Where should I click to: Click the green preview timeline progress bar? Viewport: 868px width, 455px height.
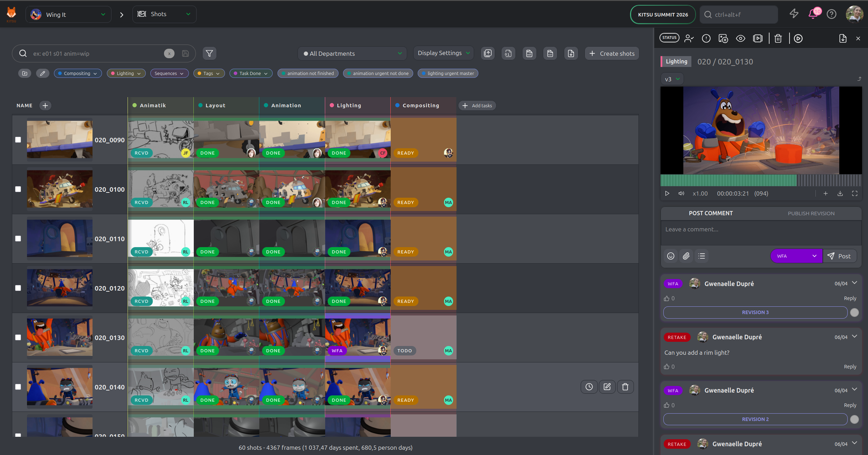coord(728,181)
